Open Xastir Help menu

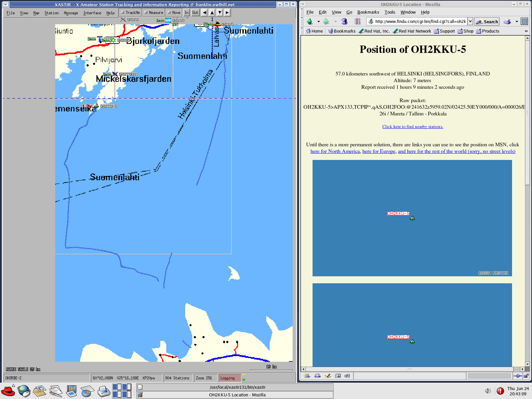(110, 13)
